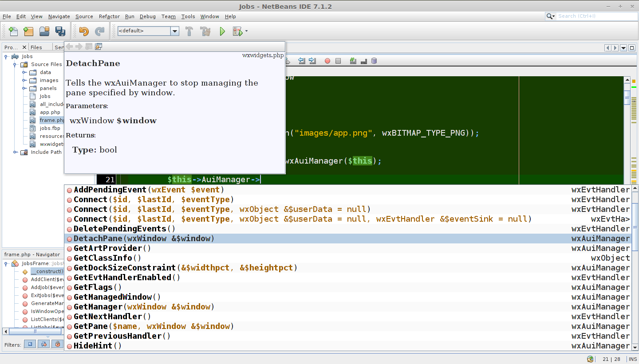Maximize the editor window
This screenshot has width=639, height=364.
pos(632,48)
